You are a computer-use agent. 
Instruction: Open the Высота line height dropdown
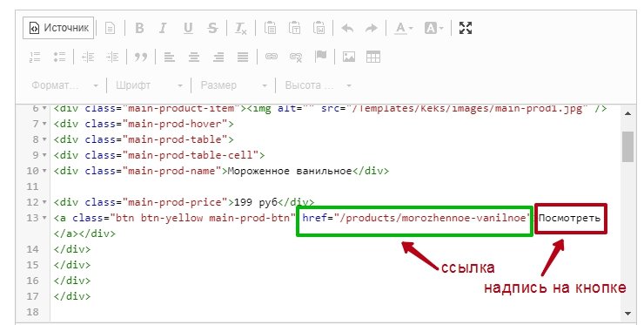tap(318, 85)
